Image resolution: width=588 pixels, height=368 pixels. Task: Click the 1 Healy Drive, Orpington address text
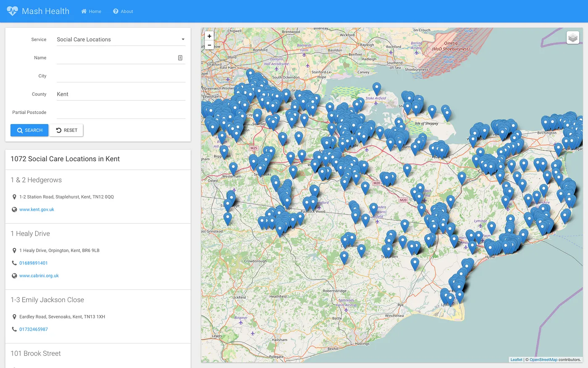pos(59,251)
